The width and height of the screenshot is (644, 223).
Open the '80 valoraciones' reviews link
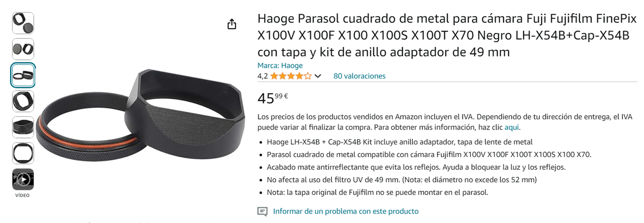359,76
